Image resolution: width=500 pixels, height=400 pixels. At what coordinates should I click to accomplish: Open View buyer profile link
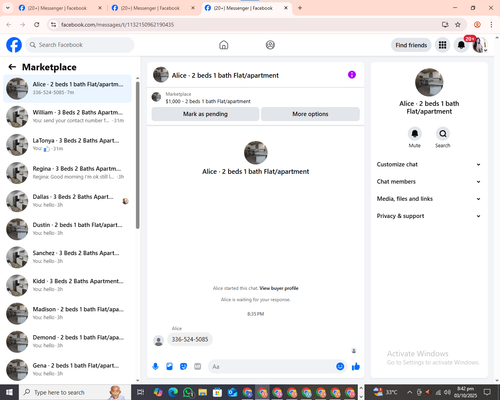tap(279, 288)
